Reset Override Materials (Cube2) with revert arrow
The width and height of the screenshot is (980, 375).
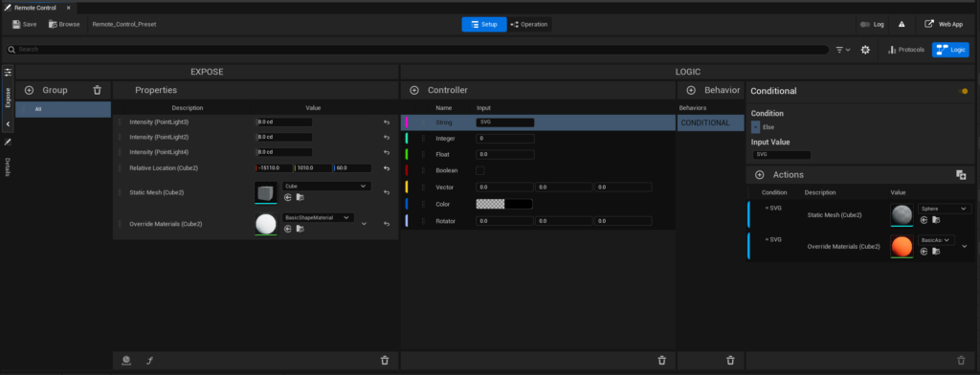point(387,224)
